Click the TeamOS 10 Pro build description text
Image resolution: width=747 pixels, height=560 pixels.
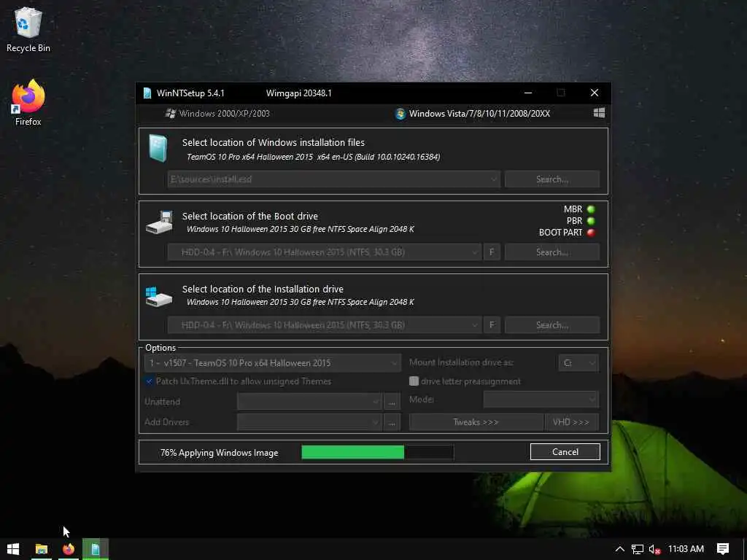pyautogui.click(x=313, y=157)
